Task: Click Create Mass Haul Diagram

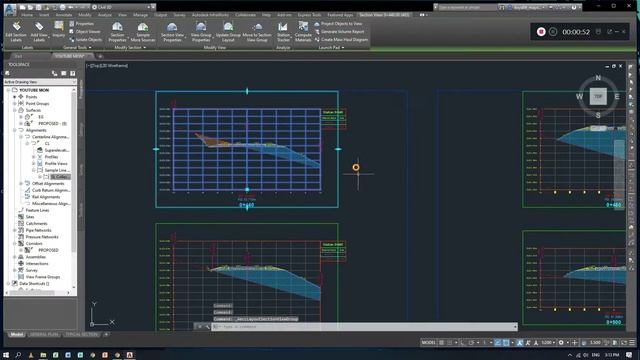Action: click(x=341, y=40)
